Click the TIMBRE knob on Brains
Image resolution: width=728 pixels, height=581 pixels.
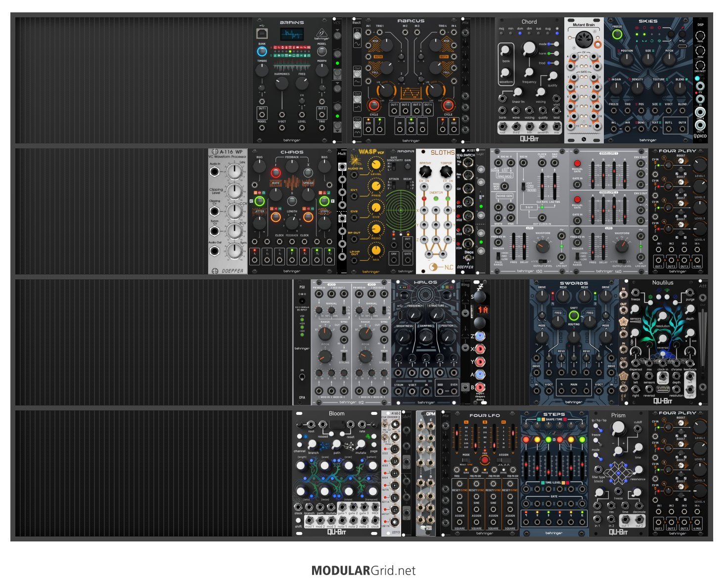(x=262, y=70)
